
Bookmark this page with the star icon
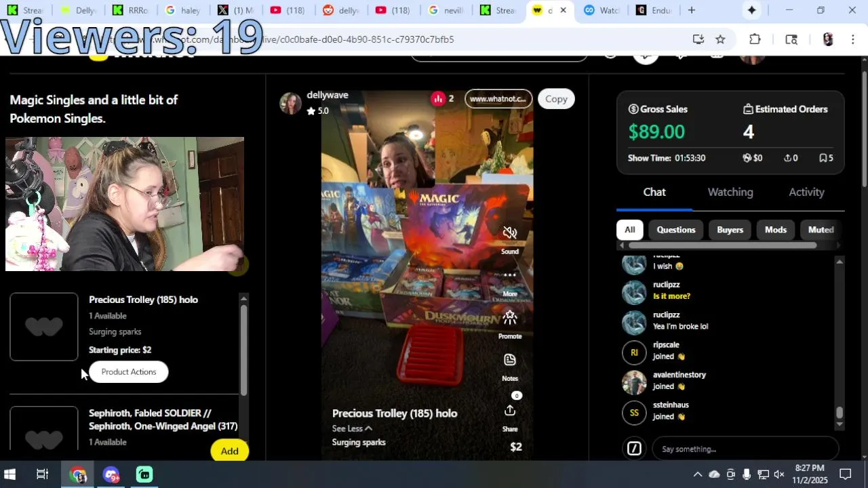click(x=720, y=39)
